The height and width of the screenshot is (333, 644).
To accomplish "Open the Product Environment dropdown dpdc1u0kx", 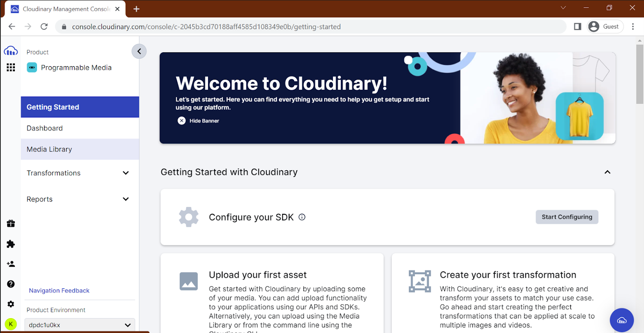I will [x=80, y=325].
